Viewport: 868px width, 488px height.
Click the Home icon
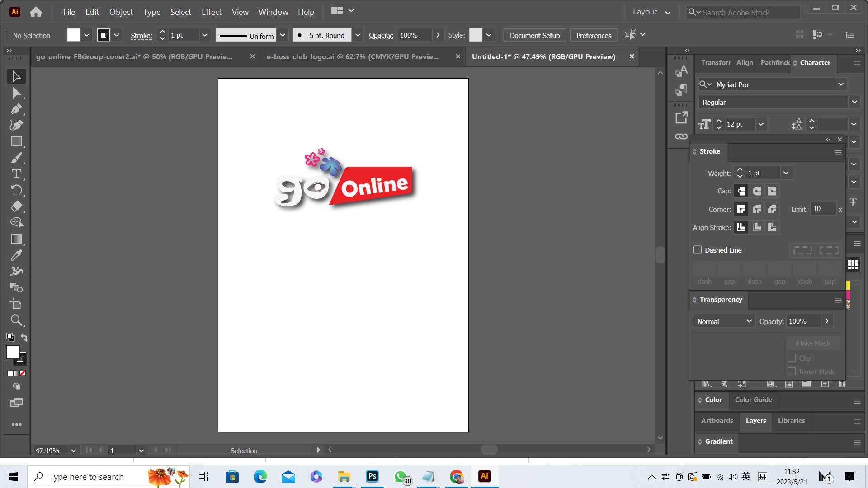(x=36, y=12)
